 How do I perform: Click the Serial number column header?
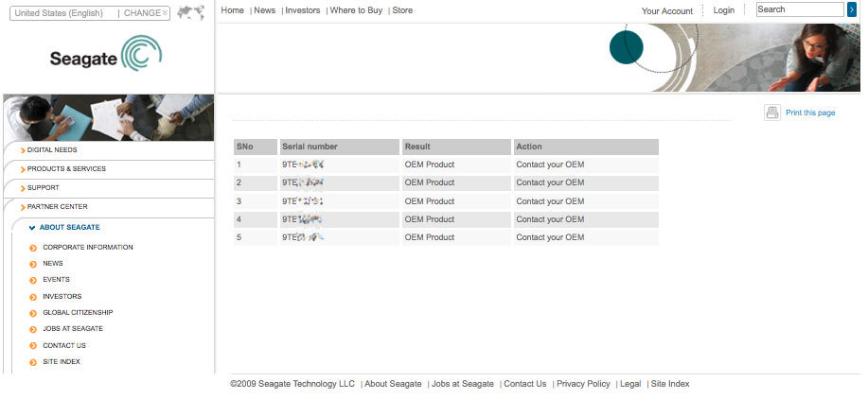339,147
